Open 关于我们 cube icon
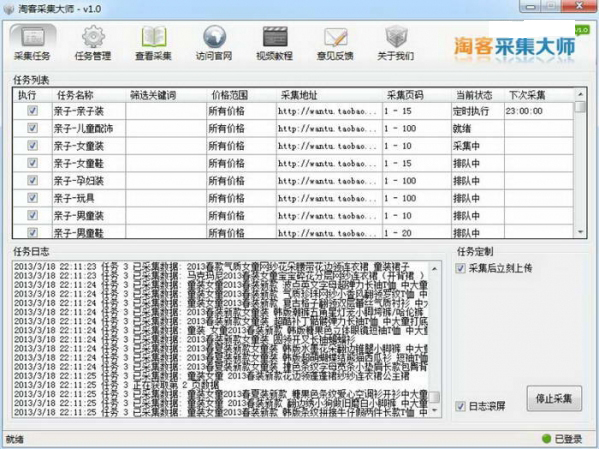 click(x=396, y=44)
